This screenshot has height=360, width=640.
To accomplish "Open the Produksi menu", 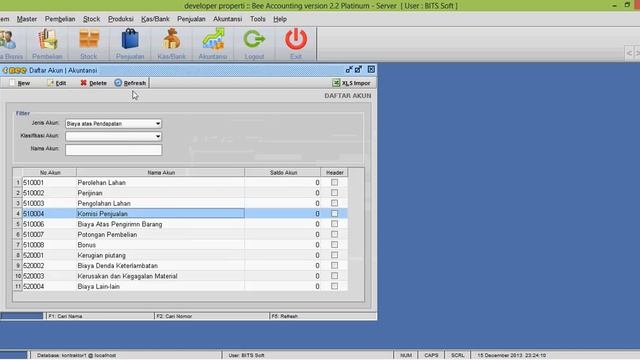I will click(x=121, y=19).
